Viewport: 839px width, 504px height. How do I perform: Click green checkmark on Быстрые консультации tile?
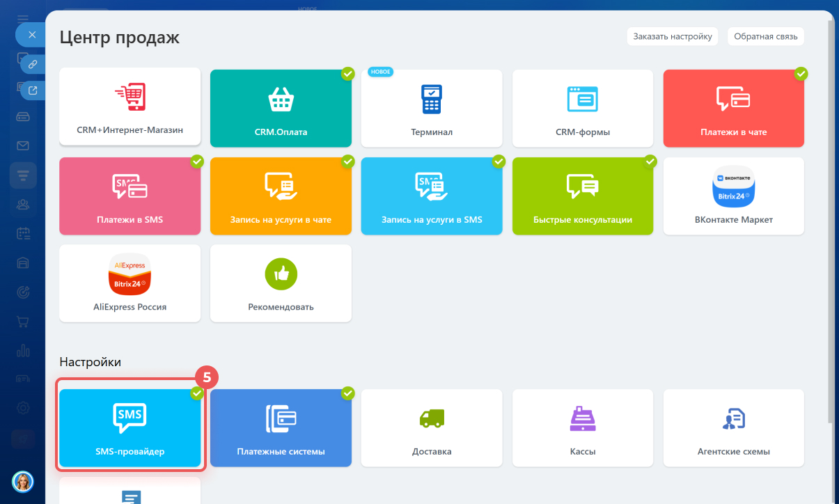650,162
